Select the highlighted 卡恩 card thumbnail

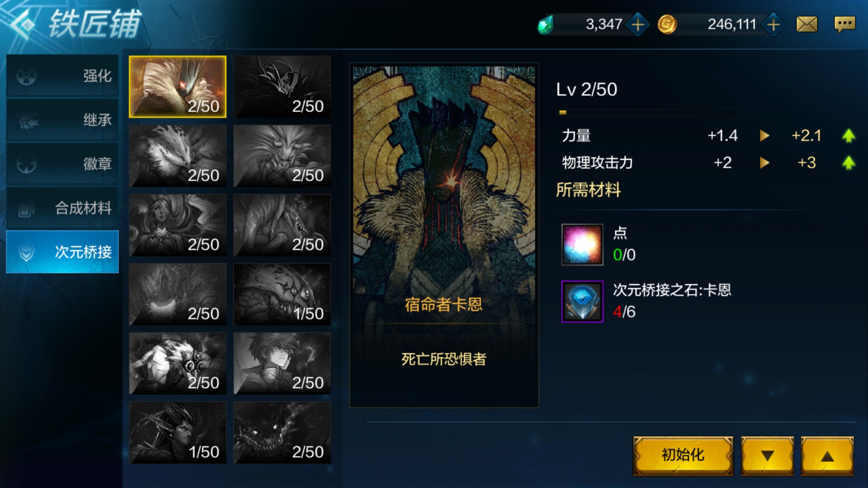[x=178, y=87]
